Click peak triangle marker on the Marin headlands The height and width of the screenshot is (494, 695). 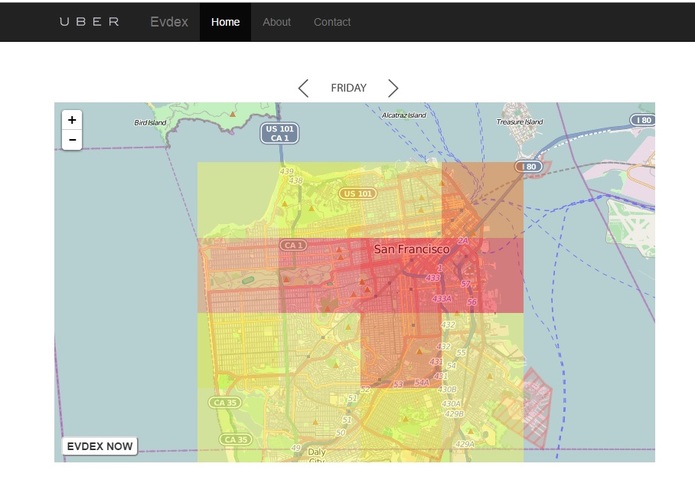click(x=233, y=114)
